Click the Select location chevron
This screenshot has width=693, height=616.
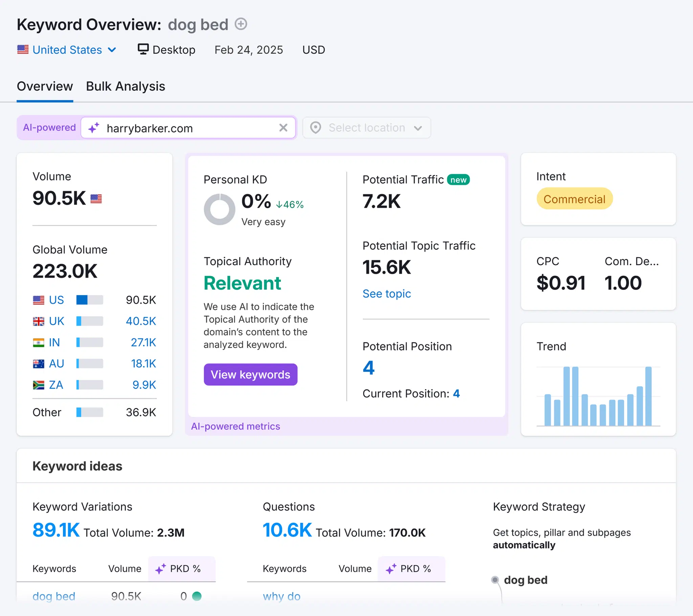coord(418,128)
